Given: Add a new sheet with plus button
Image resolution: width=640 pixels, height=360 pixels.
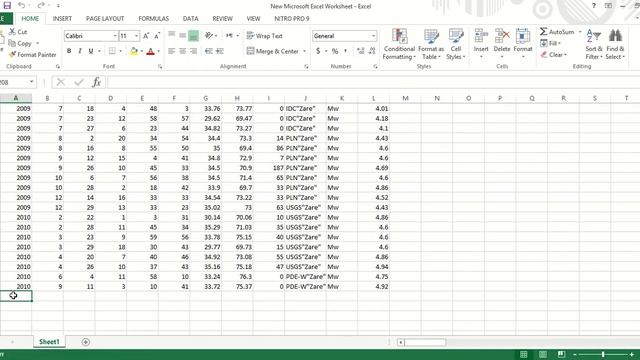Looking at the screenshot, I should (85, 342).
